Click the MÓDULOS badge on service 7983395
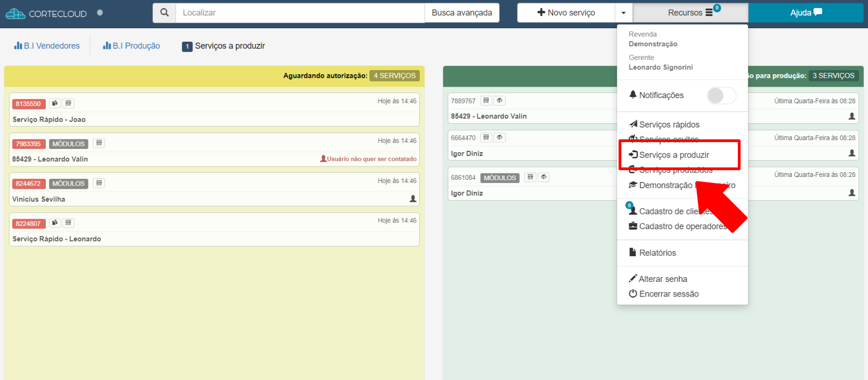 pyautogui.click(x=68, y=144)
